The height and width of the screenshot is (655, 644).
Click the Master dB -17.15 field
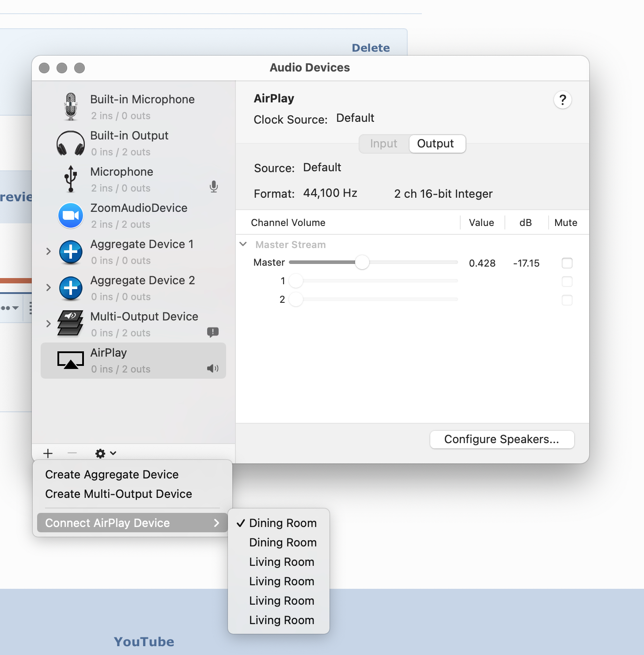526,263
